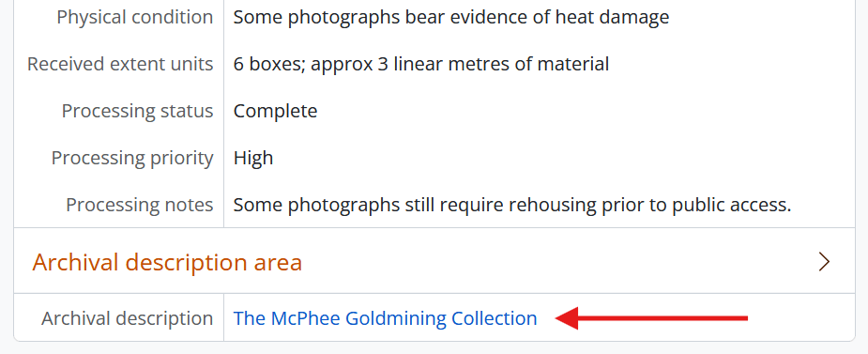Select the Processing notes label
Screen dimensions: 868x354
tap(140, 206)
